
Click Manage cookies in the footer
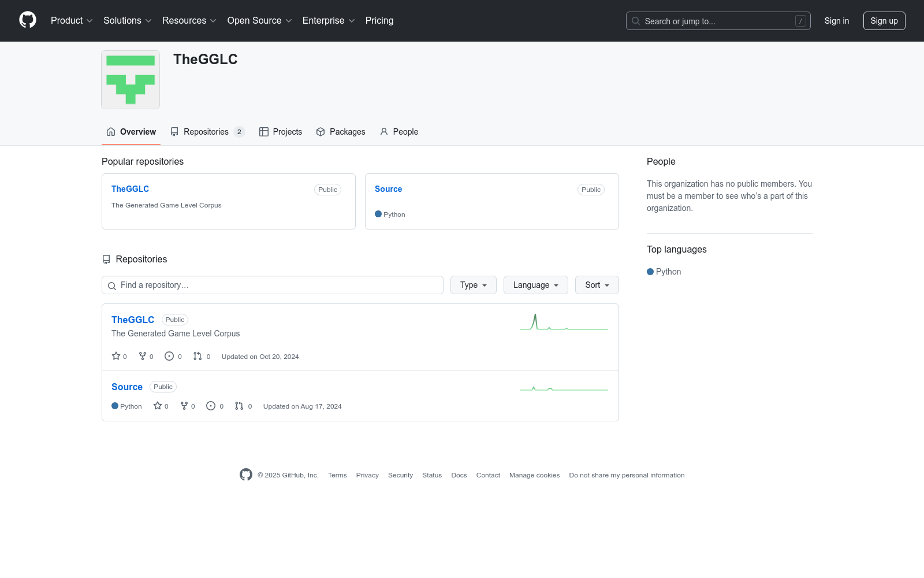click(x=535, y=475)
